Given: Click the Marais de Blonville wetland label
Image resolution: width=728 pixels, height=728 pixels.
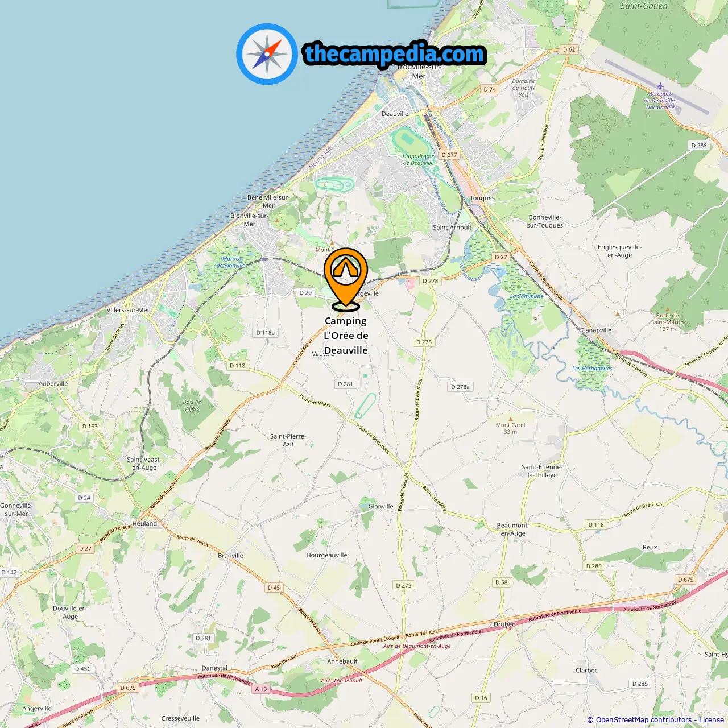Looking at the screenshot, I should pyautogui.click(x=231, y=262).
